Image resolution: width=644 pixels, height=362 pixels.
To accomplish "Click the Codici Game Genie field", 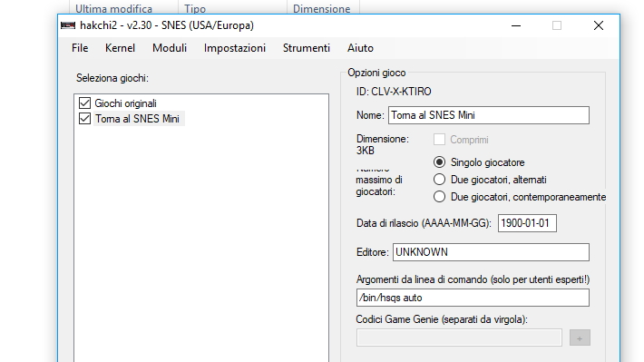I will (x=459, y=338).
